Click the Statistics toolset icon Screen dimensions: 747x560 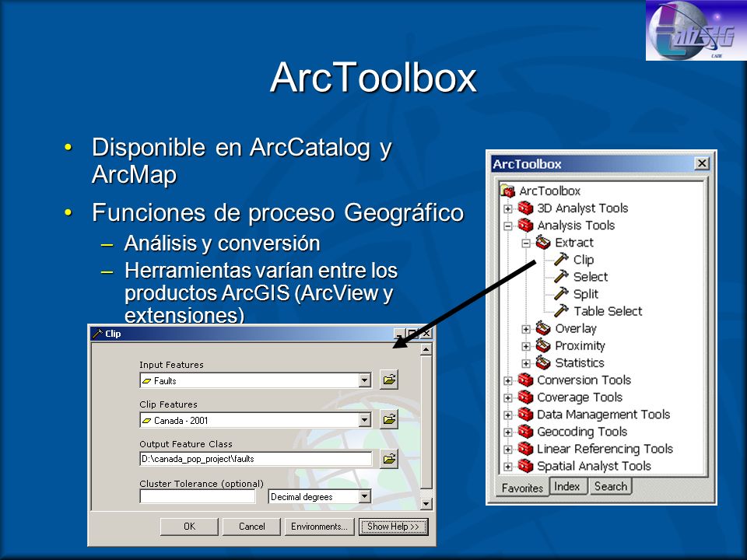pos(543,362)
